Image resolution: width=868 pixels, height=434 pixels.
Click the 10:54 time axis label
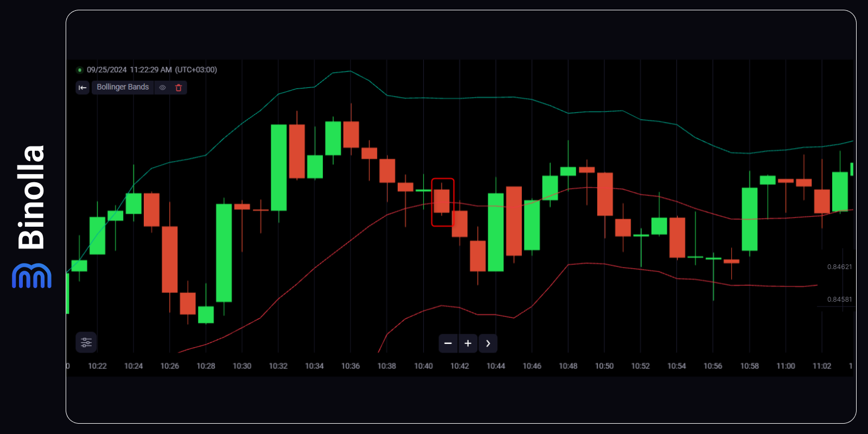pos(676,366)
